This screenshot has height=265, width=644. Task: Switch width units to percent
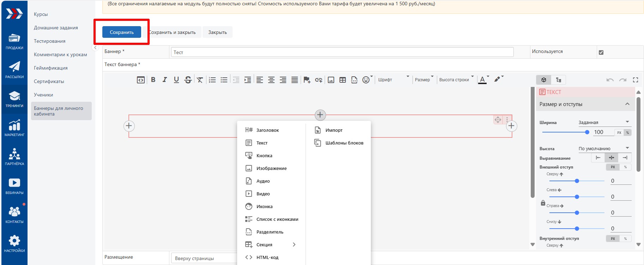pyautogui.click(x=627, y=132)
